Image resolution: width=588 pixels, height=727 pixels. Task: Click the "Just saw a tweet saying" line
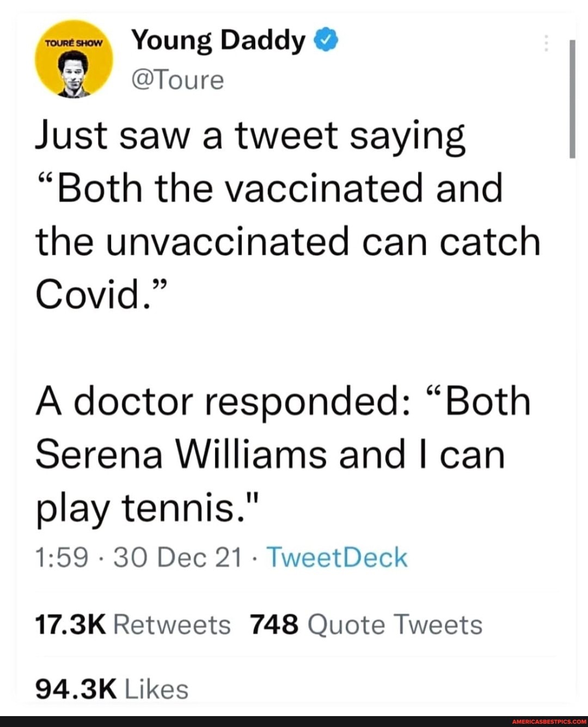tap(250, 136)
